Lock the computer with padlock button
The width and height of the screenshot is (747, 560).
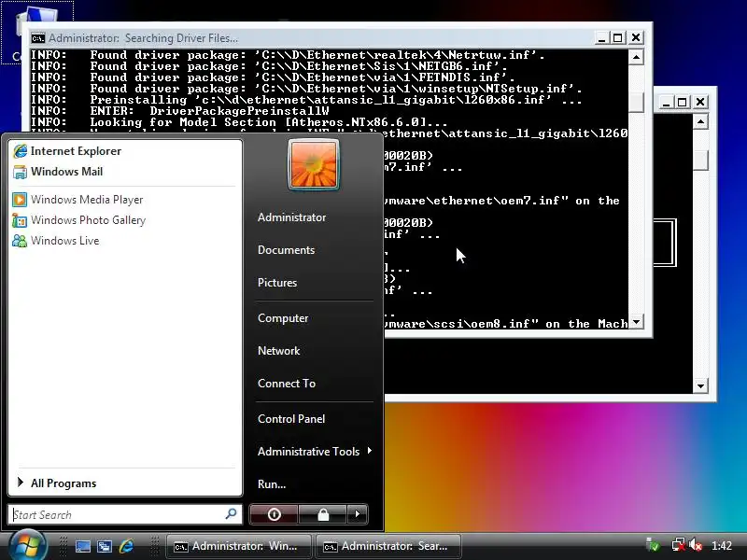coord(323,514)
